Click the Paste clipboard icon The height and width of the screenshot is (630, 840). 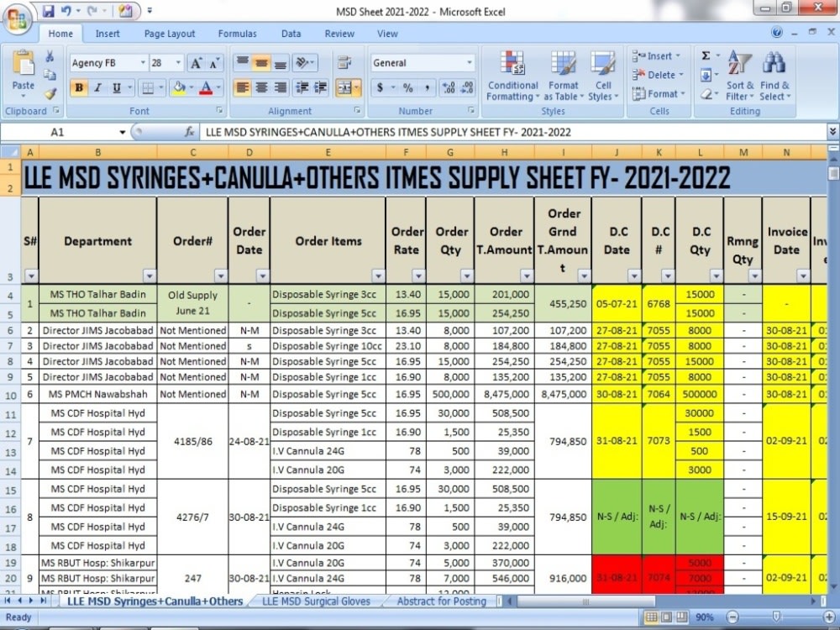23,63
